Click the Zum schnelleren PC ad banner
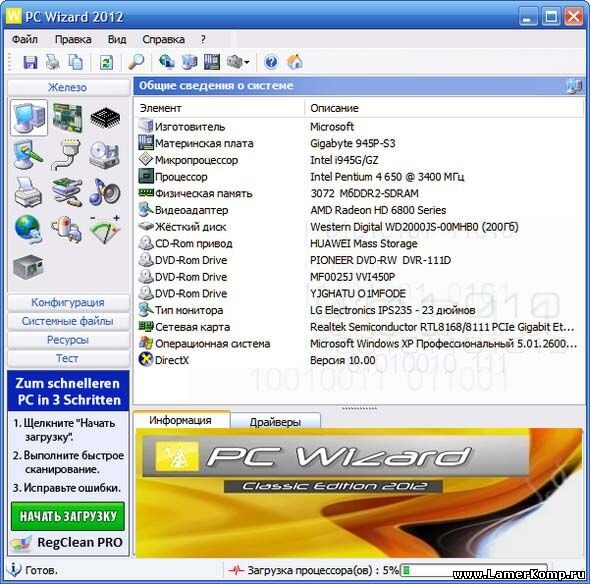Viewport: 590px width, 584px height. coord(68,391)
